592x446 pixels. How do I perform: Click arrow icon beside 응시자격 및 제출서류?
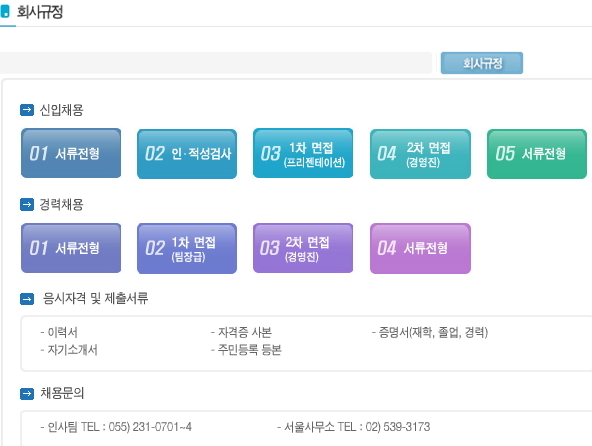coord(27,299)
